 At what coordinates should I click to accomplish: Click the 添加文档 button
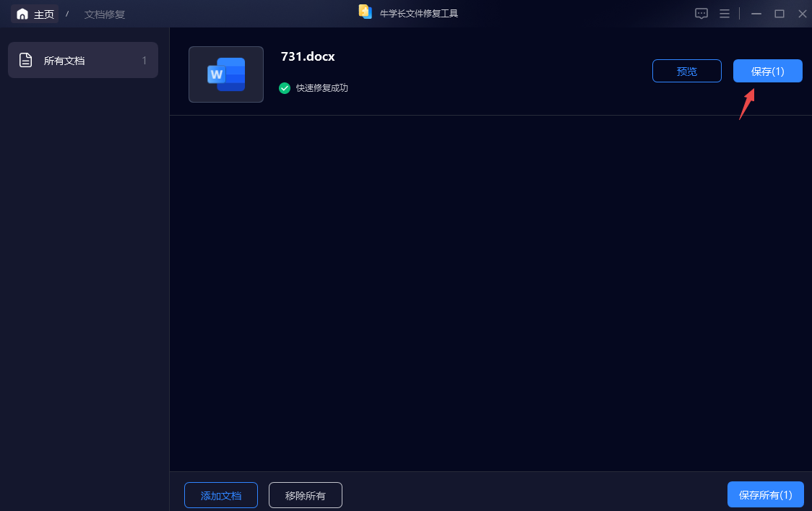pyautogui.click(x=221, y=496)
